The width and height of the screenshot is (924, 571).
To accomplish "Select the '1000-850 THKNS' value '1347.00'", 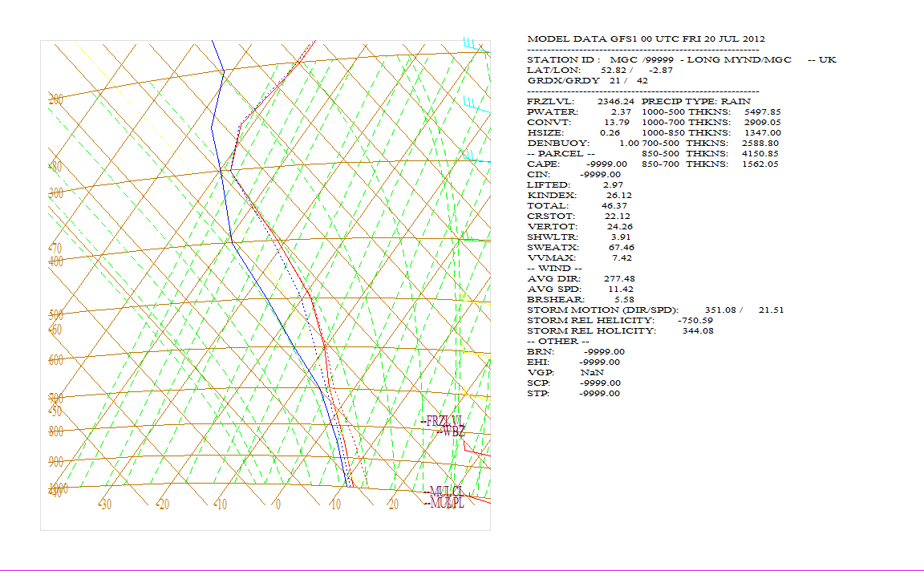I will click(x=763, y=132).
